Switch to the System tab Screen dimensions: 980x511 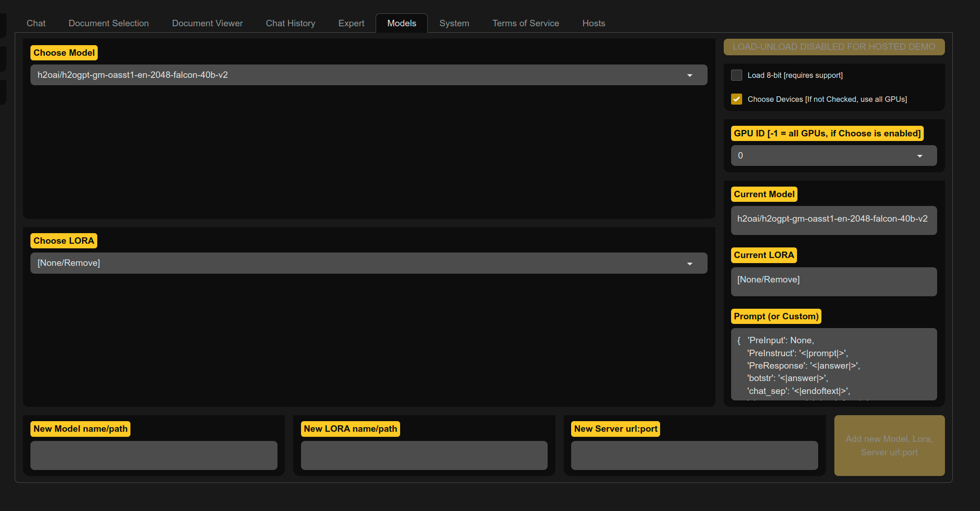[x=454, y=23]
